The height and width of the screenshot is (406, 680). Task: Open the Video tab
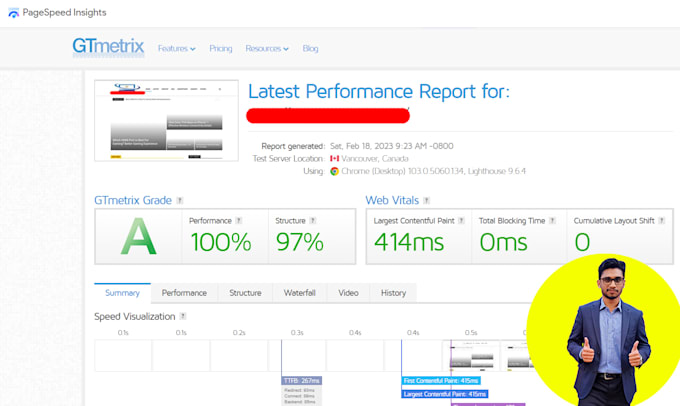(x=348, y=293)
